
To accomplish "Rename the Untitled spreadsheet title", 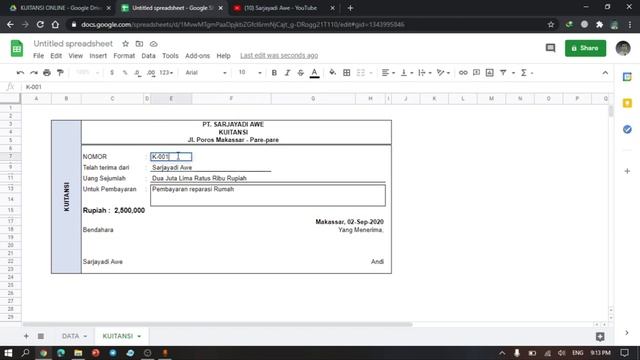I will 73,44.
